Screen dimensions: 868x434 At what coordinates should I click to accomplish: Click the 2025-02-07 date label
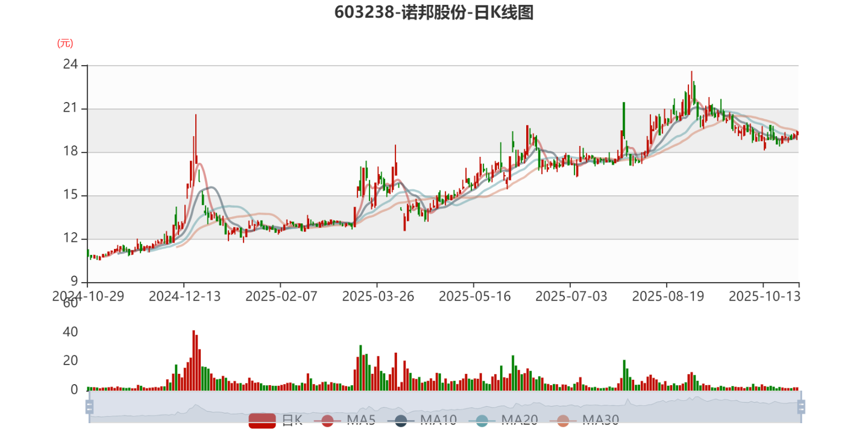click(281, 296)
